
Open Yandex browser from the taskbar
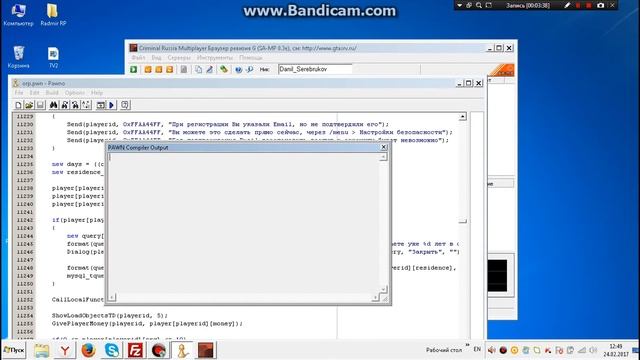coord(65,350)
